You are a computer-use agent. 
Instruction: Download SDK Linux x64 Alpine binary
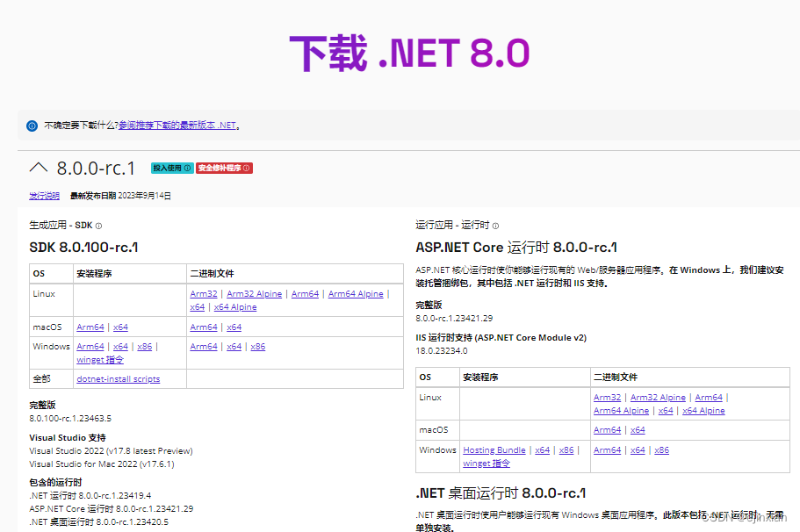[235, 307]
